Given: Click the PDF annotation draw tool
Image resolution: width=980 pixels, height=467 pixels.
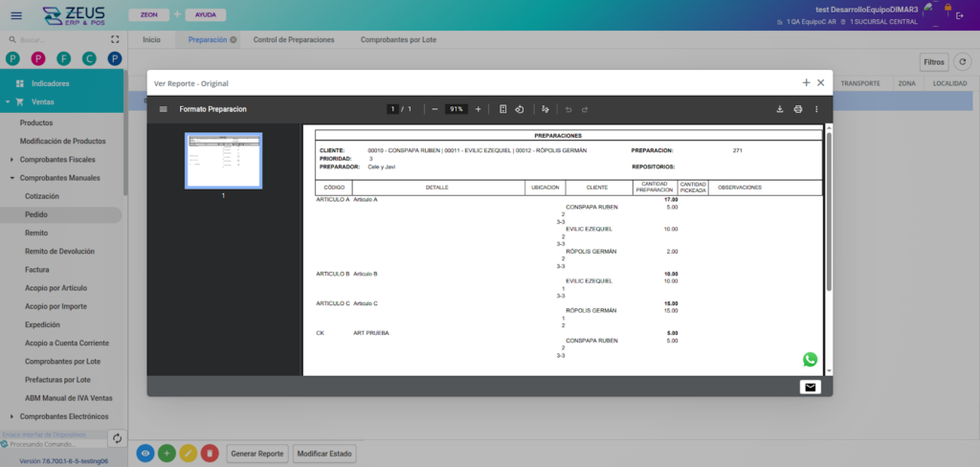Looking at the screenshot, I should (546, 109).
